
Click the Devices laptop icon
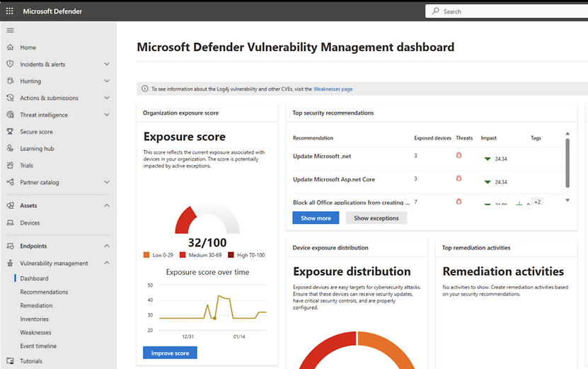(x=10, y=222)
